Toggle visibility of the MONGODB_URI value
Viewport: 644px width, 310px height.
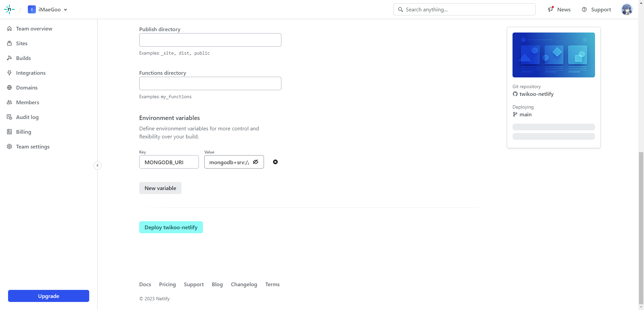click(256, 162)
